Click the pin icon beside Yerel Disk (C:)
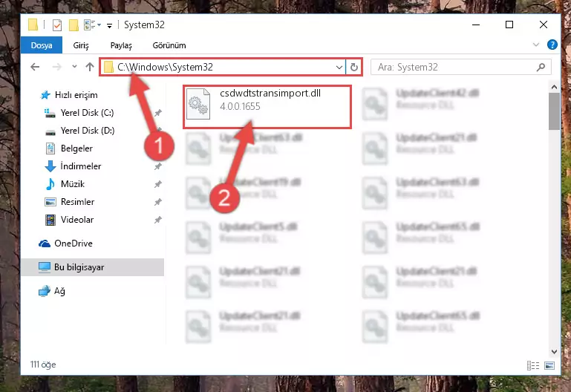Image resolution: width=571 pixels, height=392 pixels. (x=157, y=113)
